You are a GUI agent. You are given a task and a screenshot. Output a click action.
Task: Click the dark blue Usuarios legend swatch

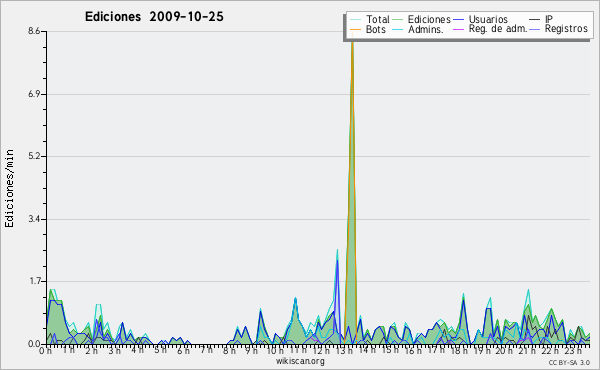click(x=458, y=19)
